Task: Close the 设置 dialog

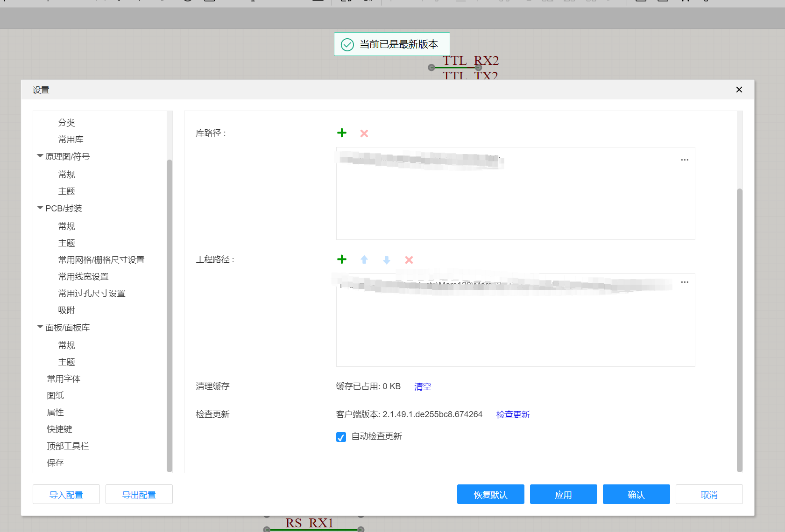Action: 739,90
